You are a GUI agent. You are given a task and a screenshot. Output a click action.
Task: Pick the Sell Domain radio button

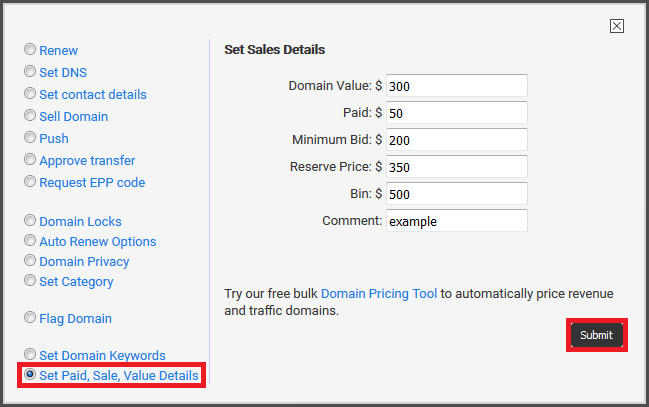(30, 115)
